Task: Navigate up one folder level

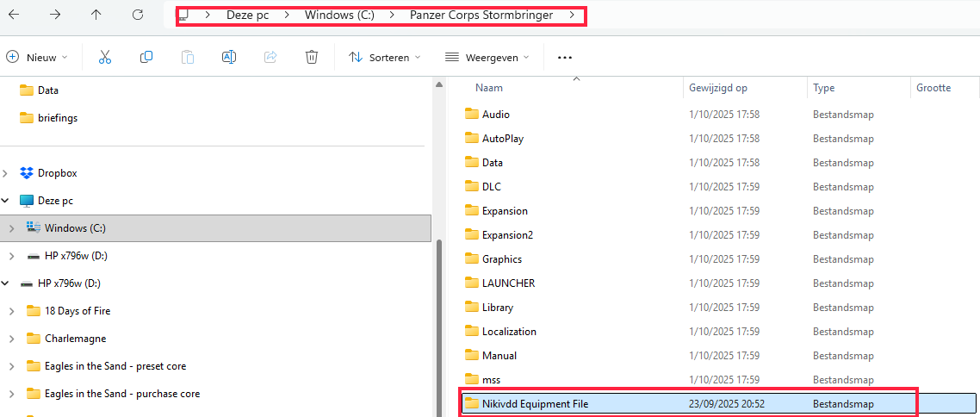Action: [x=96, y=15]
